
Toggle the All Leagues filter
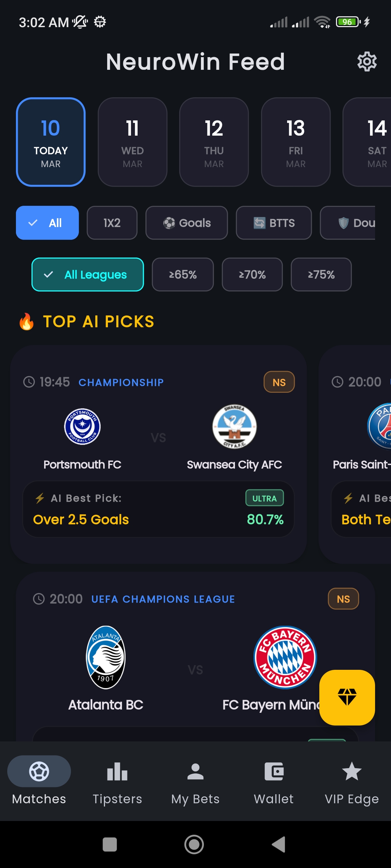point(87,275)
